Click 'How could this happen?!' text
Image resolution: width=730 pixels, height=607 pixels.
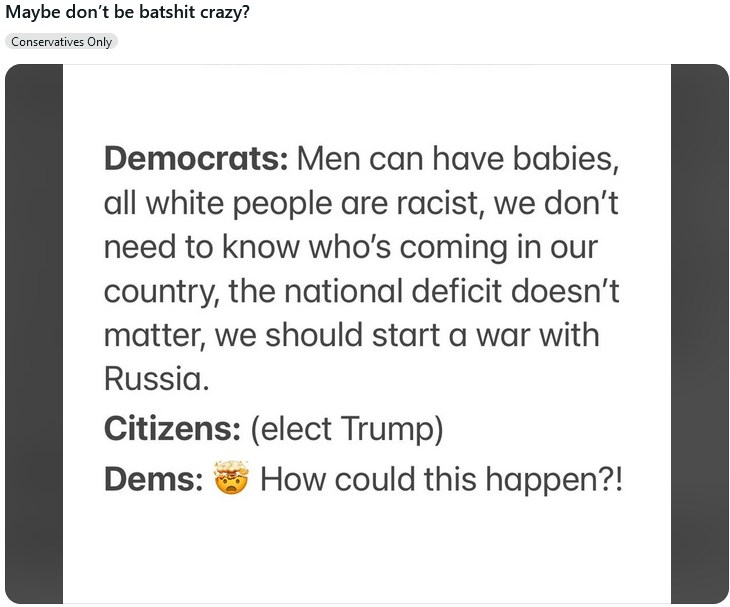point(440,480)
